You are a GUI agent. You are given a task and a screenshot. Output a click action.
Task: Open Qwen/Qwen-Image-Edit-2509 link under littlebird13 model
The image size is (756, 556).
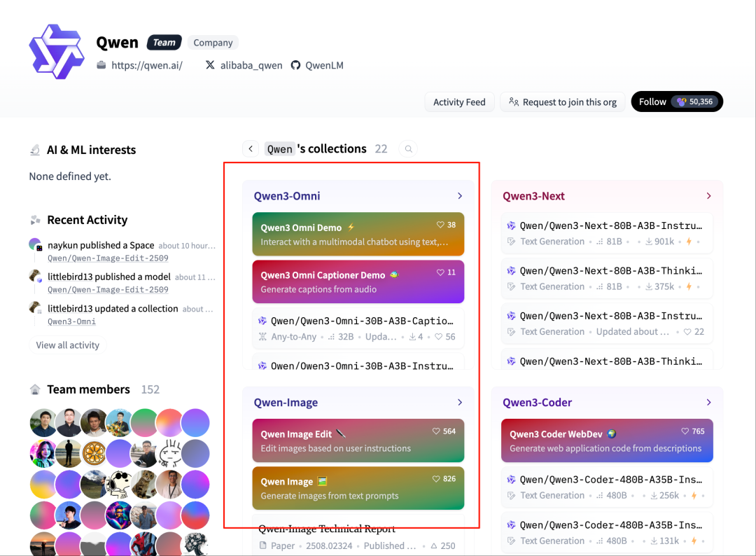(x=108, y=289)
